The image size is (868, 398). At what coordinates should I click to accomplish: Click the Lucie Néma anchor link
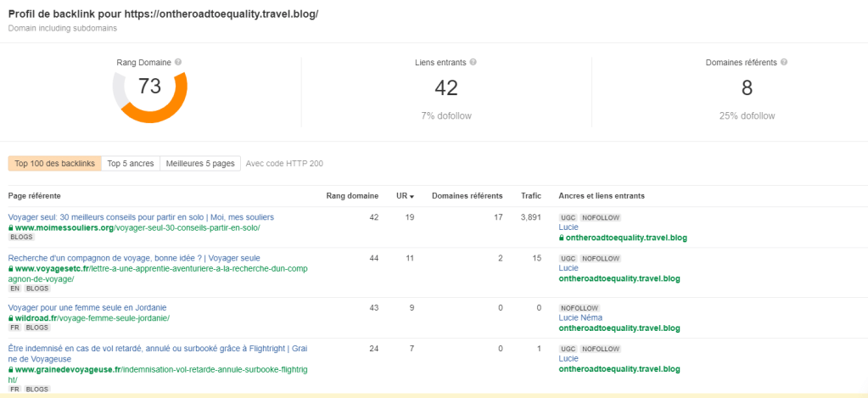pyautogui.click(x=587, y=317)
